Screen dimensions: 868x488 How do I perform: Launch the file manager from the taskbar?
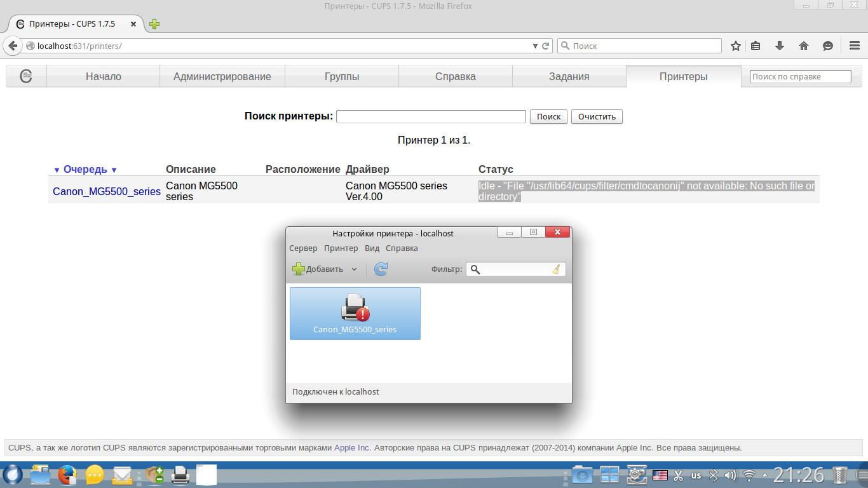40,475
